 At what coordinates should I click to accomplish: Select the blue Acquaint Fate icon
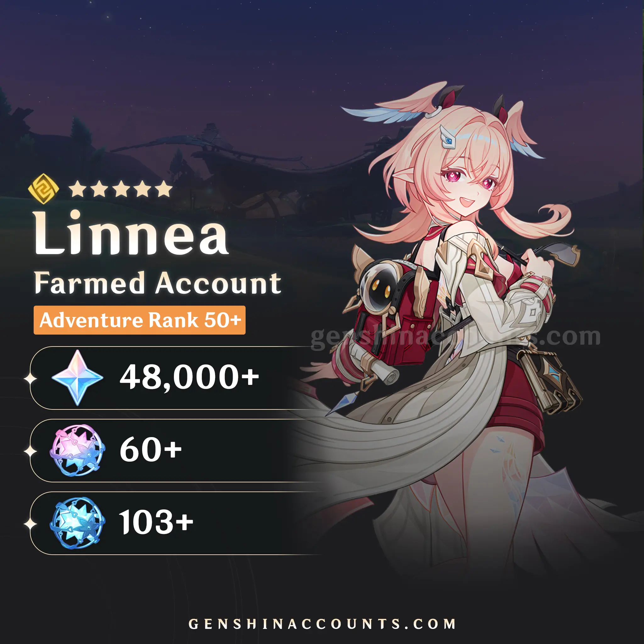point(77,523)
